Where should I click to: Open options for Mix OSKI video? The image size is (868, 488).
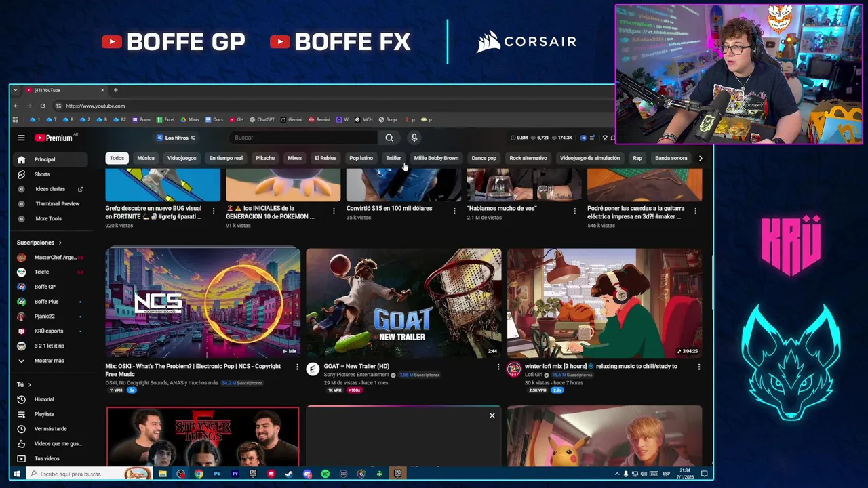click(x=297, y=367)
